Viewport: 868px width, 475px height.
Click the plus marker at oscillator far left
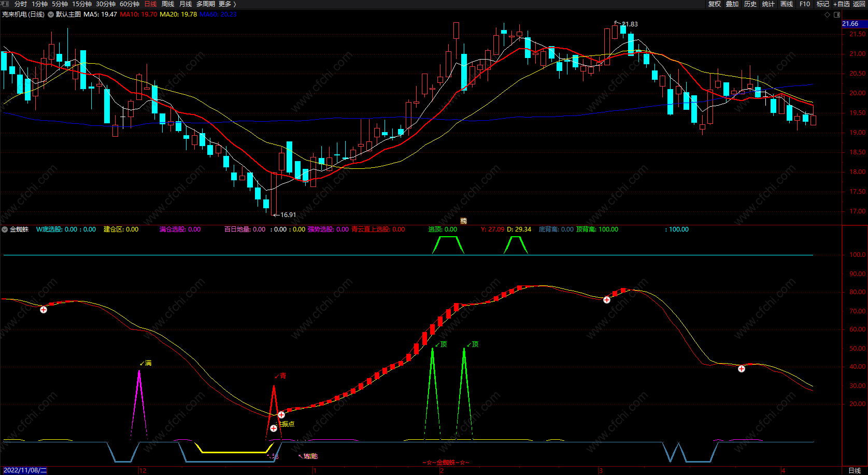point(44,310)
